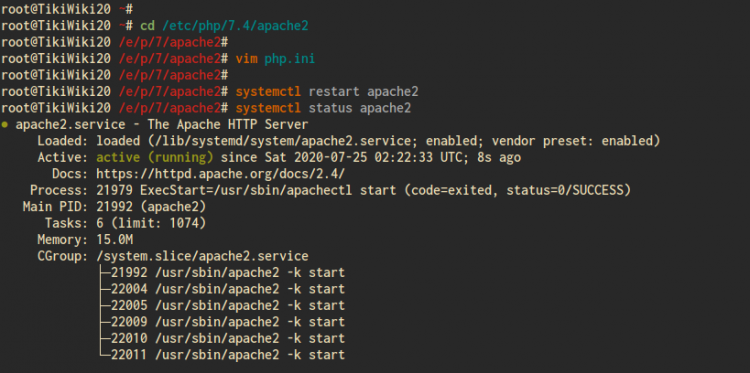
Task: Open the https://httpd.apache.org/docs/2.4/ link
Action: click(x=221, y=174)
